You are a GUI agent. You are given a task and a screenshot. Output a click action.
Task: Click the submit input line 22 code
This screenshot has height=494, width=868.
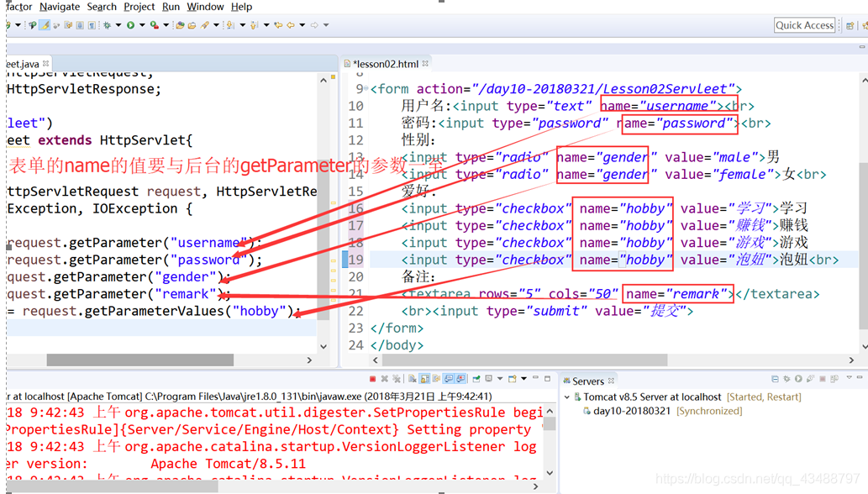[547, 312]
